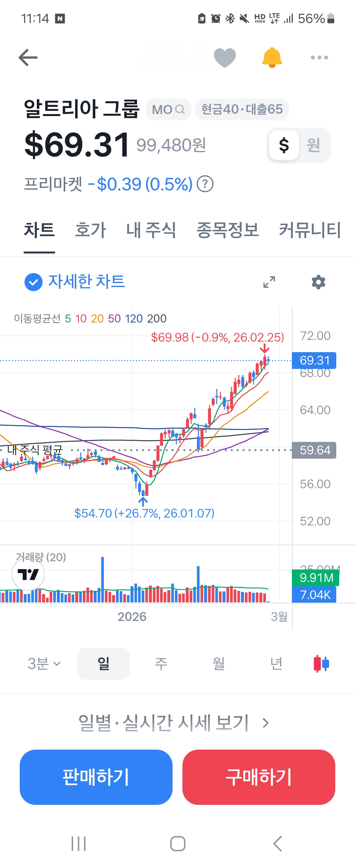The width and height of the screenshot is (355, 868).
Task: Open 일별·실시간 시세 보기 chevron
Action: pyautogui.click(x=266, y=723)
